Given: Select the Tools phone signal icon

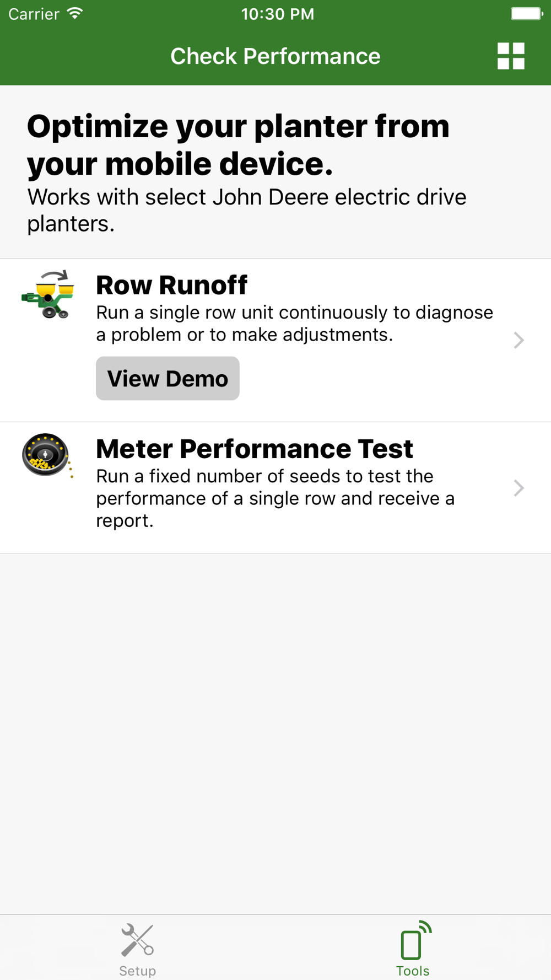Looking at the screenshot, I should point(416,940).
